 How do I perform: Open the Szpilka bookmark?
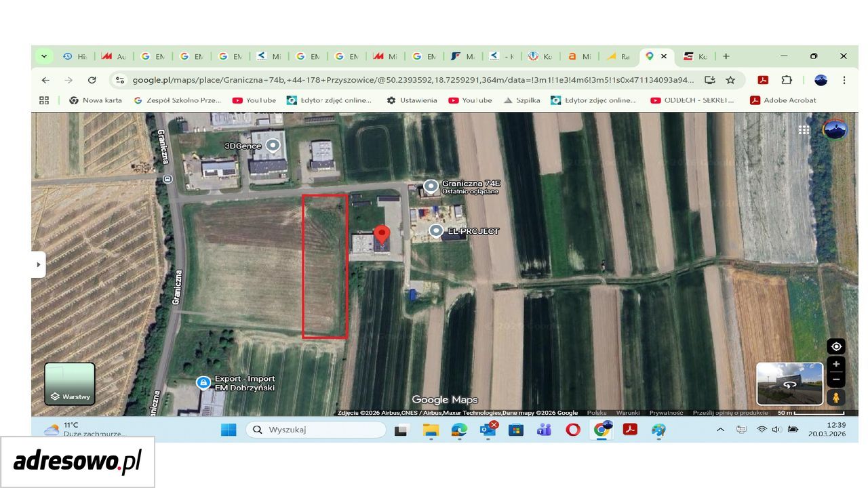click(x=522, y=100)
